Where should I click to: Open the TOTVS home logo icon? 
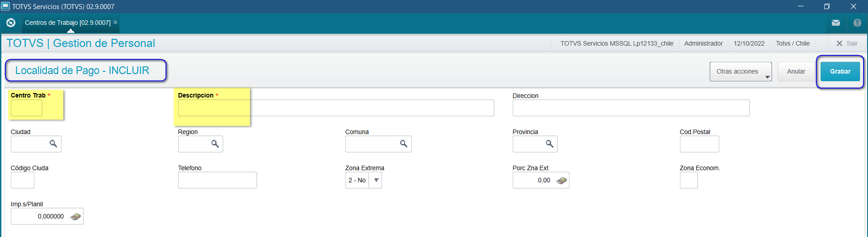click(x=11, y=23)
